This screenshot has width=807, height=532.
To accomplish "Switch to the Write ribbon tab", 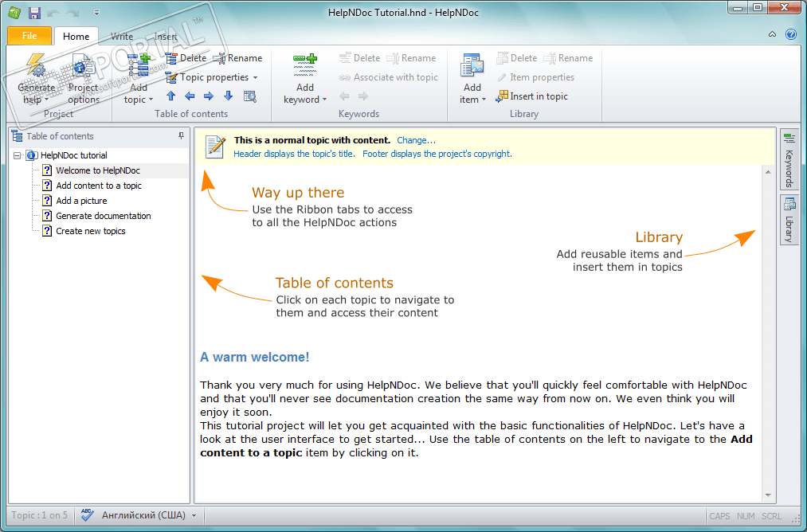I will tap(122, 36).
